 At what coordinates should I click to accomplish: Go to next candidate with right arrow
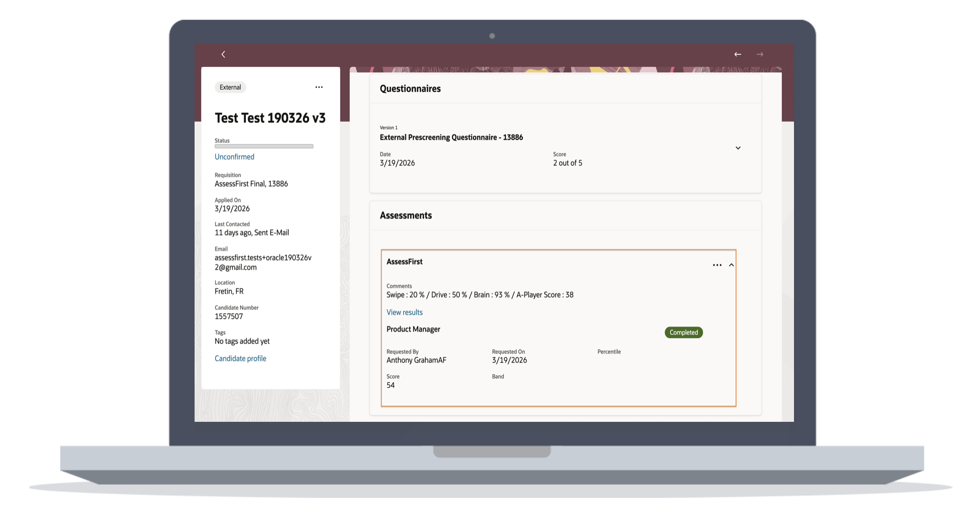760,55
